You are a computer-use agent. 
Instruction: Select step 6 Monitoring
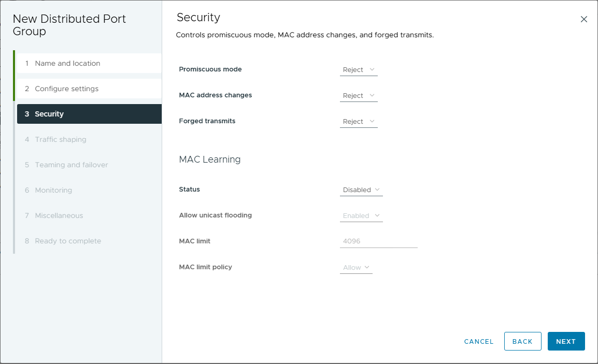(53, 190)
